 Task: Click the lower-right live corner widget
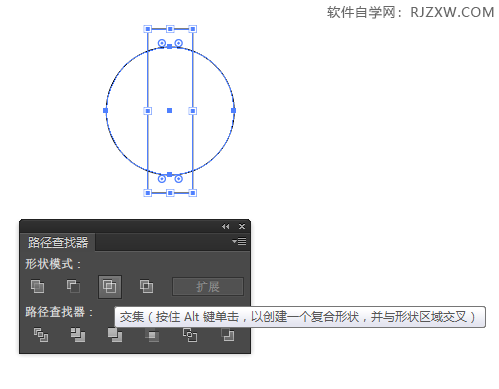coord(179,179)
